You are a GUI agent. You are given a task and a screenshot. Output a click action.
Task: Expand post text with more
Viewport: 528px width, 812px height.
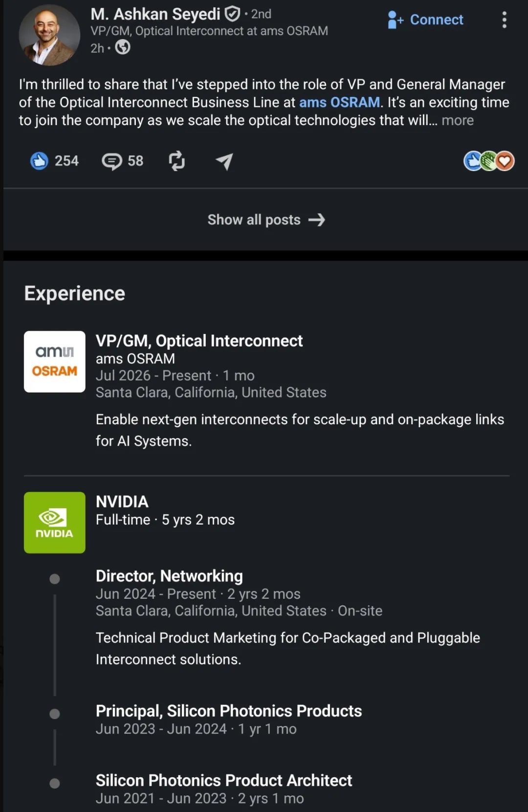(458, 120)
